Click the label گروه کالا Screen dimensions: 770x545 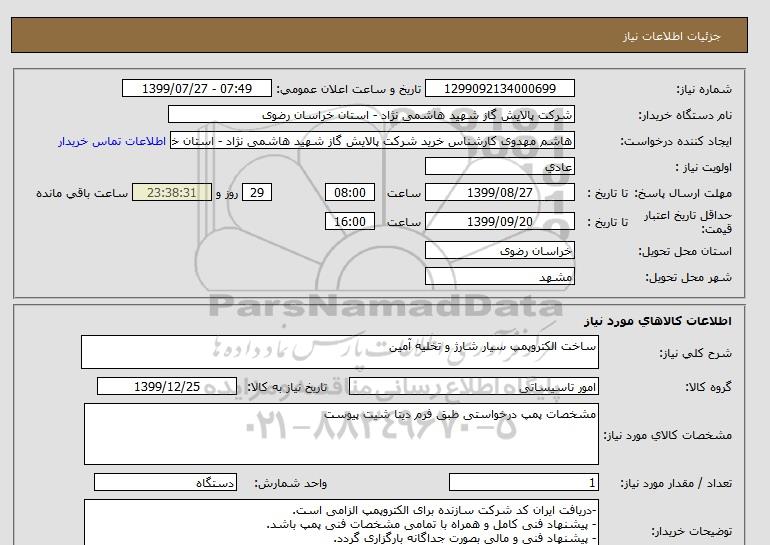tap(708, 387)
